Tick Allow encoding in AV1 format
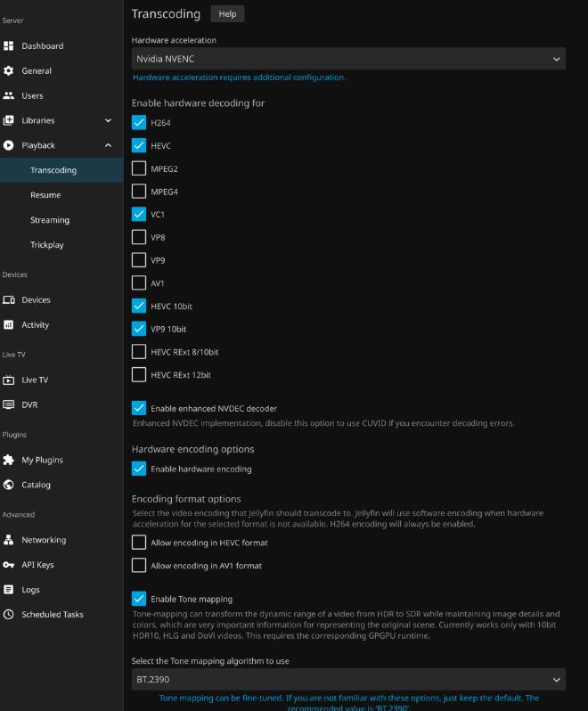Screen dimensions: 588x711 139,566
